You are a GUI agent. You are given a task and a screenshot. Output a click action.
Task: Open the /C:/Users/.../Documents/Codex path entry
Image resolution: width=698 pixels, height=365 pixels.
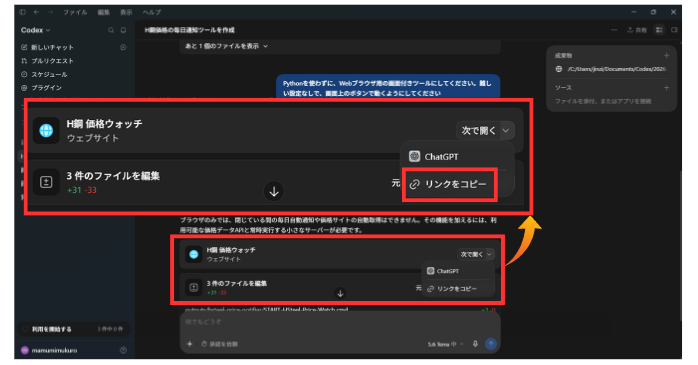(x=616, y=69)
